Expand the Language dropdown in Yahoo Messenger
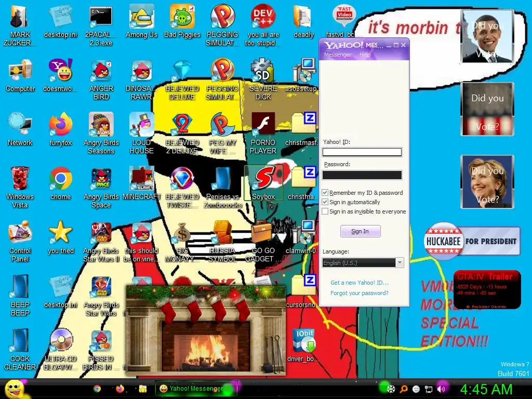This screenshot has width=532, height=399. pyautogui.click(x=400, y=262)
